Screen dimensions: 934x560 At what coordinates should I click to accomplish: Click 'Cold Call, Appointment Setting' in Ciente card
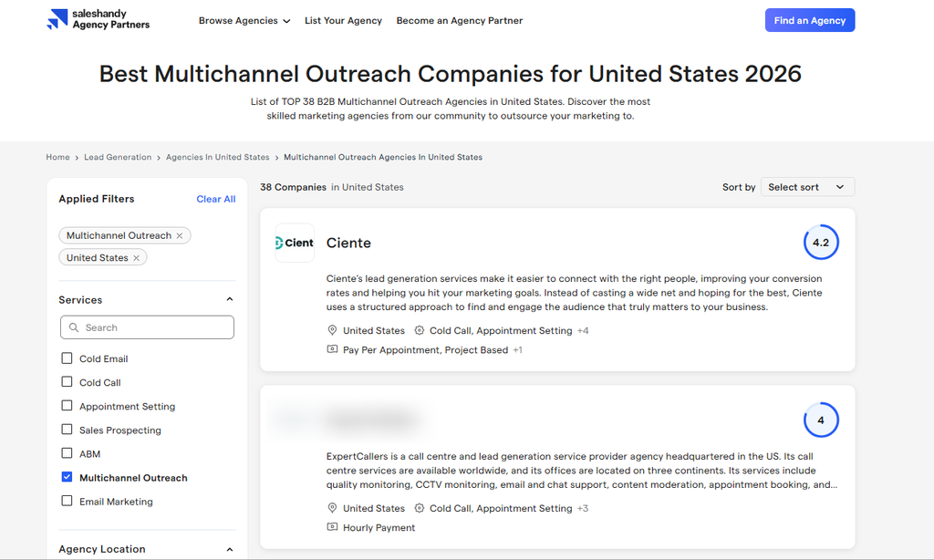pyautogui.click(x=501, y=331)
